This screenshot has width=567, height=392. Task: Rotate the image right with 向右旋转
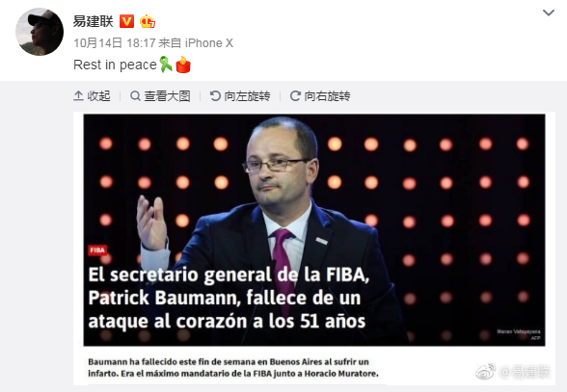(320, 96)
